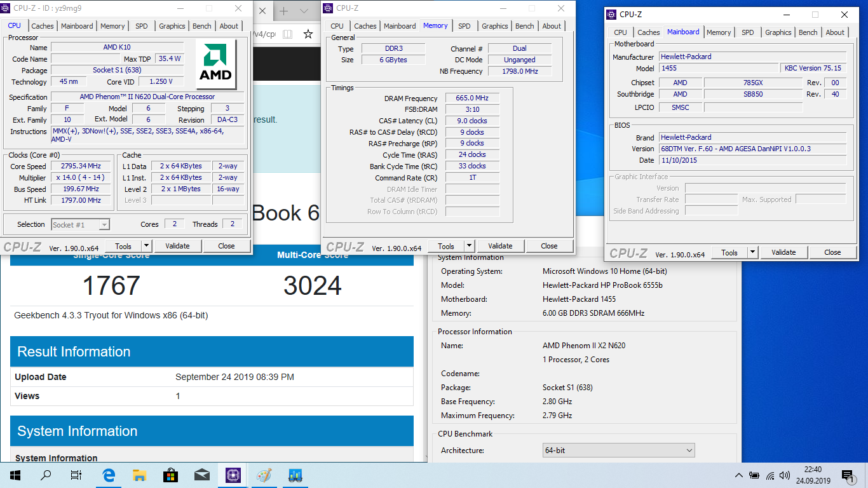This screenshot has width=868, height=488.
Task: Expand the browser tab list chevron
Action: [304, 11]
